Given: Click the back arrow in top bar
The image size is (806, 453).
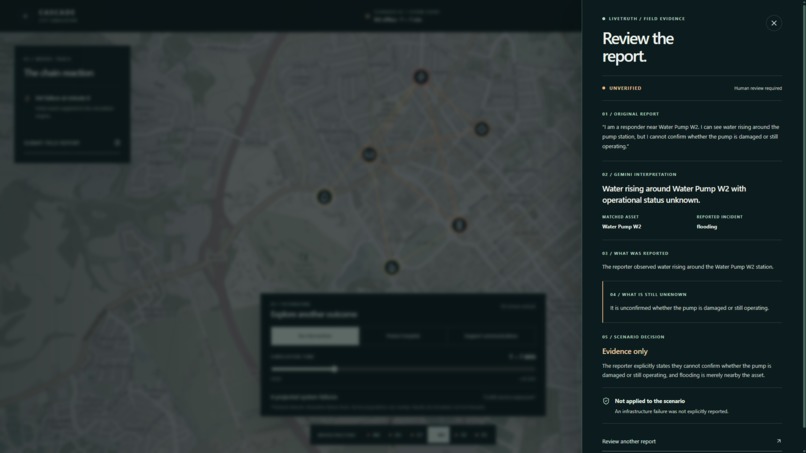Looking at the screenshot, I should pos(25,16).
